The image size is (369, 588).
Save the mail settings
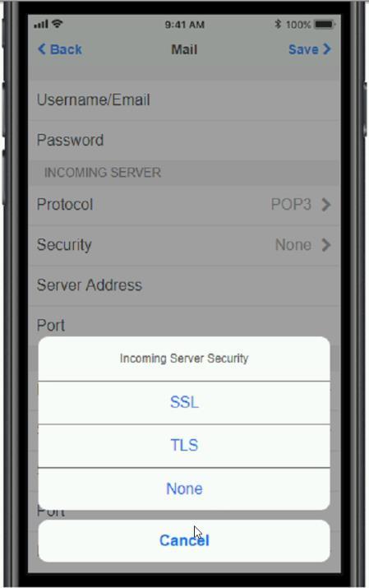(303, 49)
